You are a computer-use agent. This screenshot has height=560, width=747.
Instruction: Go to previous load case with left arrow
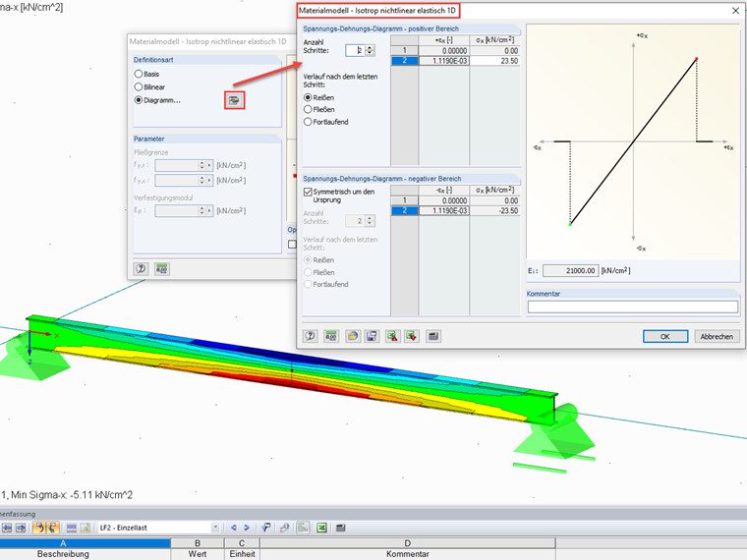234,528
